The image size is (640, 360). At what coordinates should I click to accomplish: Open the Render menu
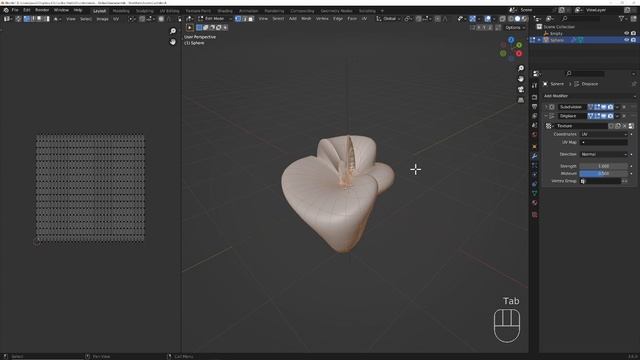tap(42, 10)
